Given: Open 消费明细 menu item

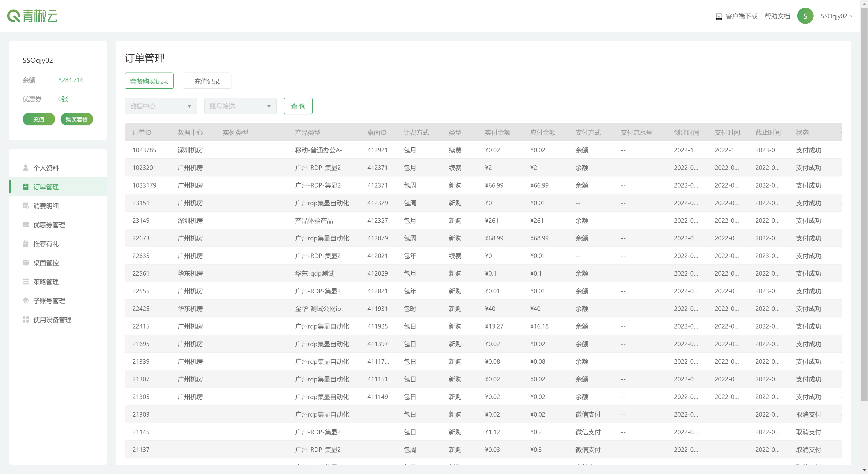Looking at the screenshot, I should 58,206.
